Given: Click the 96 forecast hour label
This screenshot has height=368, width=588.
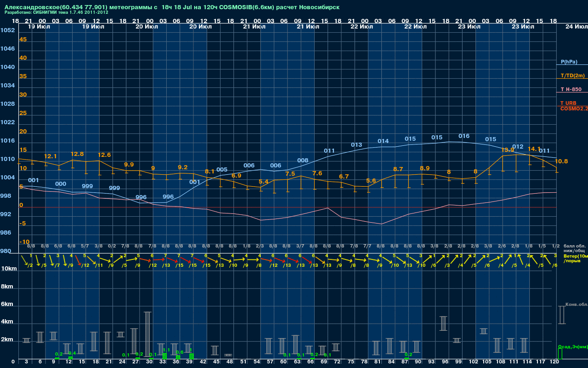Looking at the screenshot, I should click(x=446, y=362).
